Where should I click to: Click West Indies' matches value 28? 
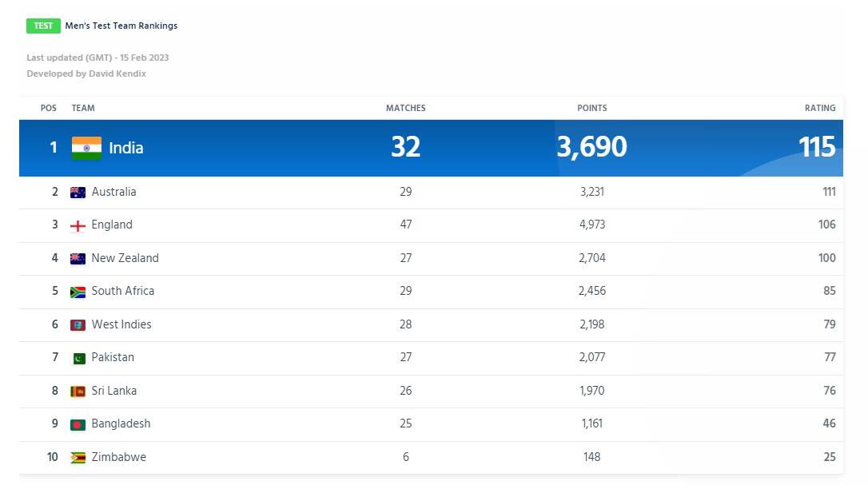click(406, 324)
